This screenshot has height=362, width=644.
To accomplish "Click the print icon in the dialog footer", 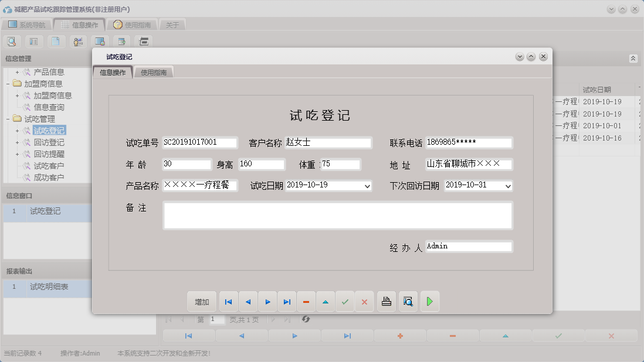I will [386, 301].
